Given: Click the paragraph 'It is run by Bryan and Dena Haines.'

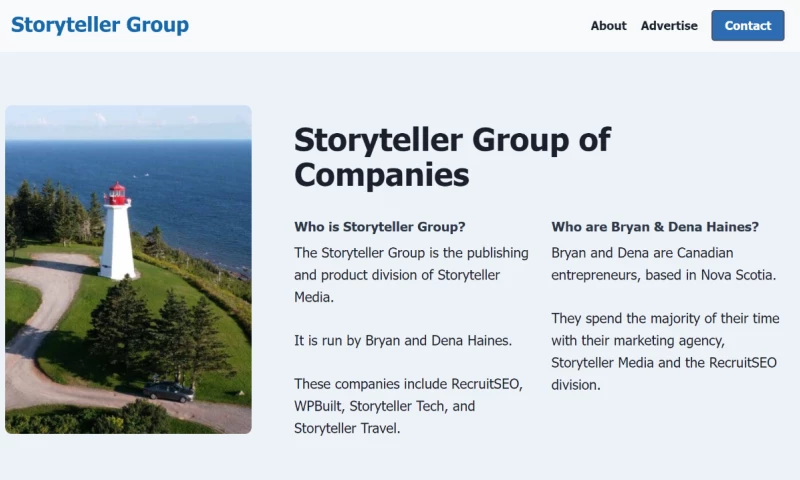Looking at the screenshot, I should point(403,340).
